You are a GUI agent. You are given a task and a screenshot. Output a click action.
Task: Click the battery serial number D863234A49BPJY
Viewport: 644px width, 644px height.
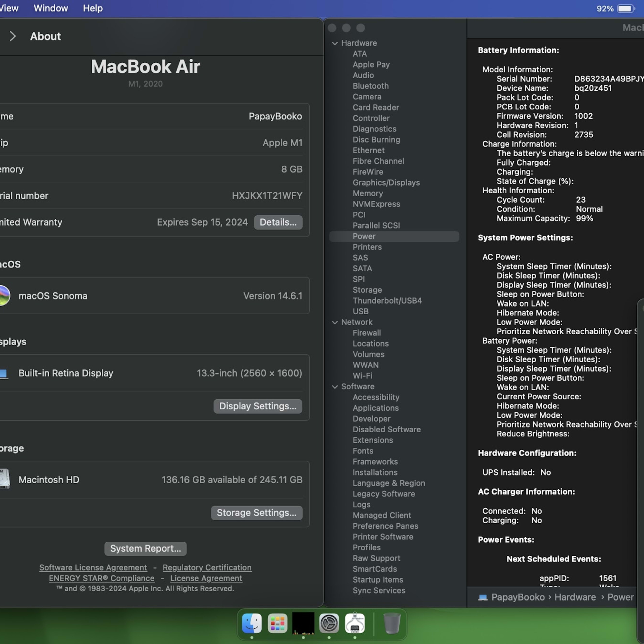609,79
